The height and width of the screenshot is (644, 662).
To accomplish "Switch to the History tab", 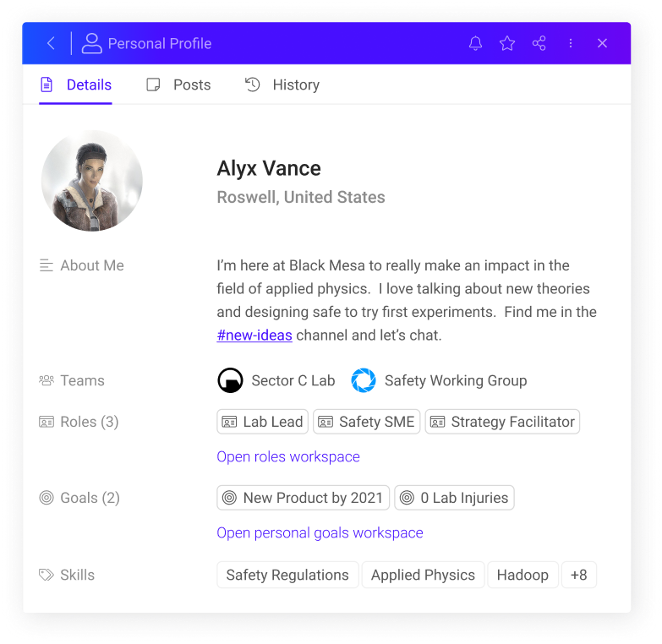I will [282, 85].
